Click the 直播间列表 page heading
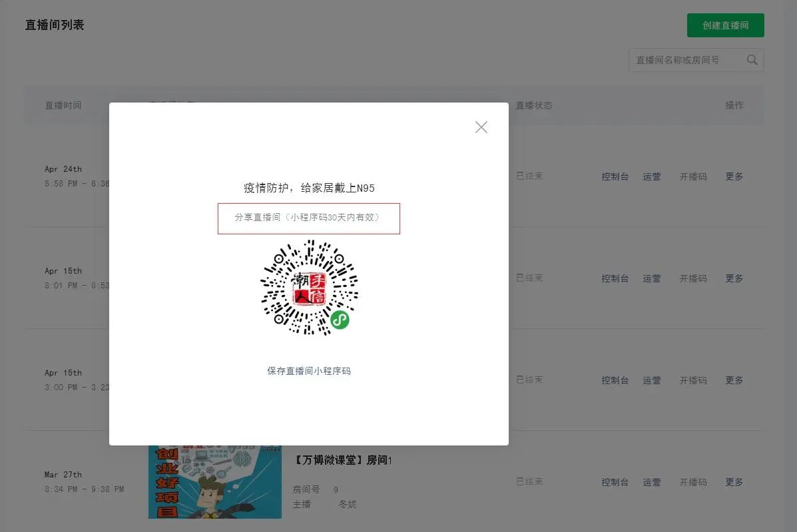The height and width of the screenshot is (532, 797). (55, 25)
